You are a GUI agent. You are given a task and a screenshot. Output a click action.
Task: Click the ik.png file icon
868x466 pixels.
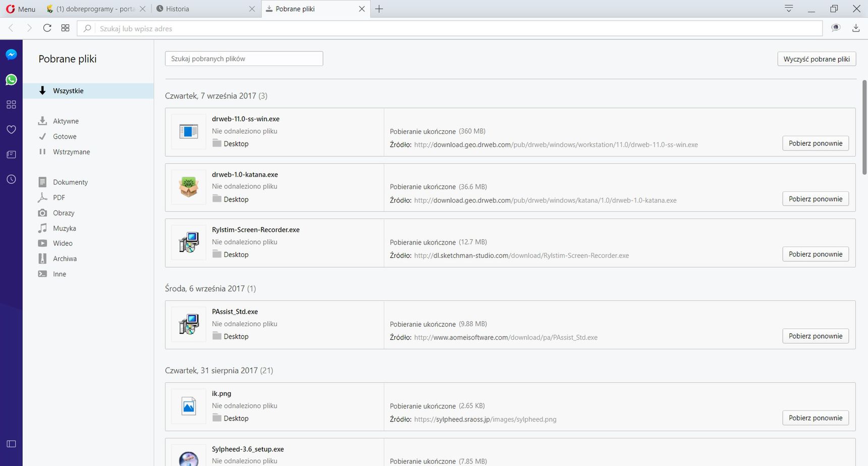coord(189,406)
